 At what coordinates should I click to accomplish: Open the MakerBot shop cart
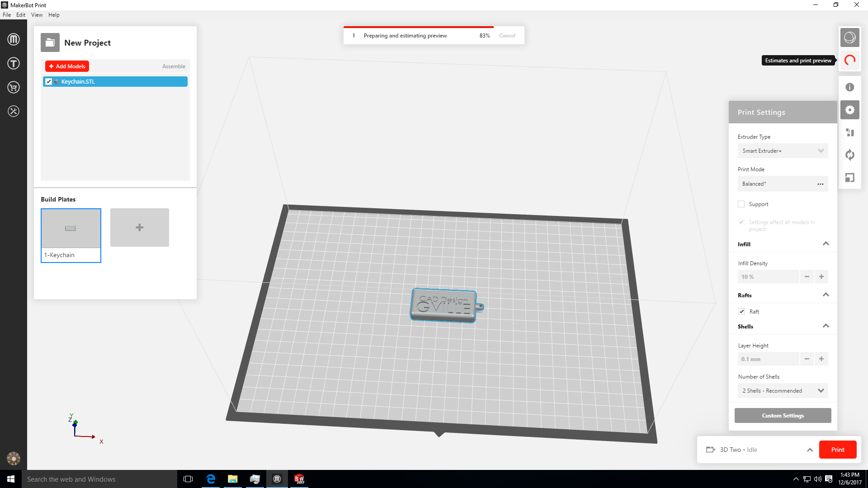pyautogui.click(x=14, y=87)
